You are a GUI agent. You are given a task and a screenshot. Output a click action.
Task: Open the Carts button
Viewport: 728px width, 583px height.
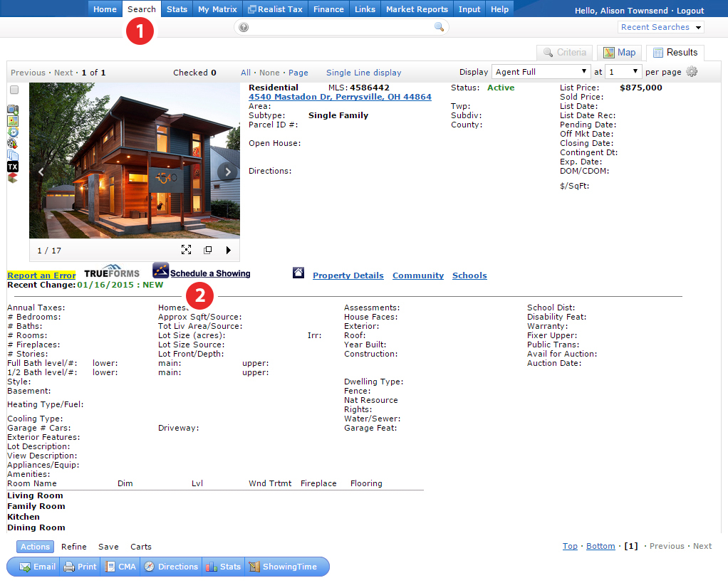140,547
